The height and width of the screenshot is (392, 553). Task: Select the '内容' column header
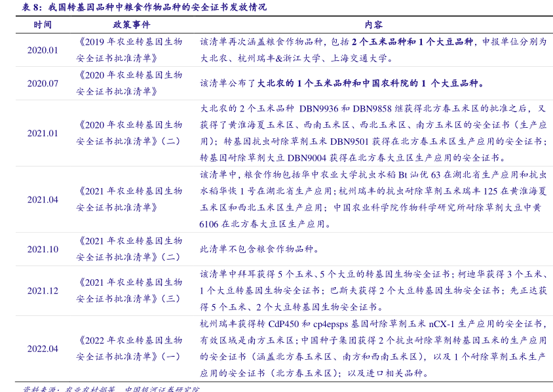373,24
